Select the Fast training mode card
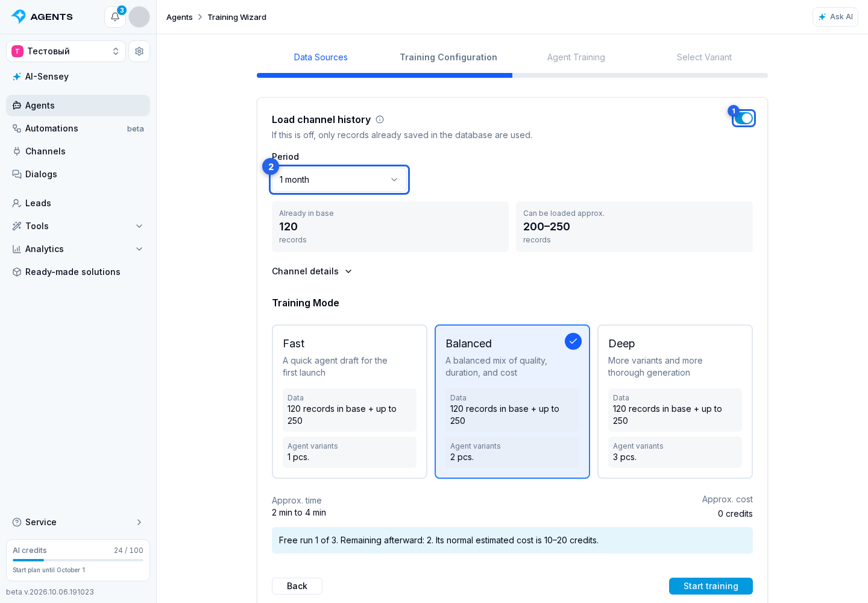The width and height of the screenshot is (868, 603). click(350, 402)
